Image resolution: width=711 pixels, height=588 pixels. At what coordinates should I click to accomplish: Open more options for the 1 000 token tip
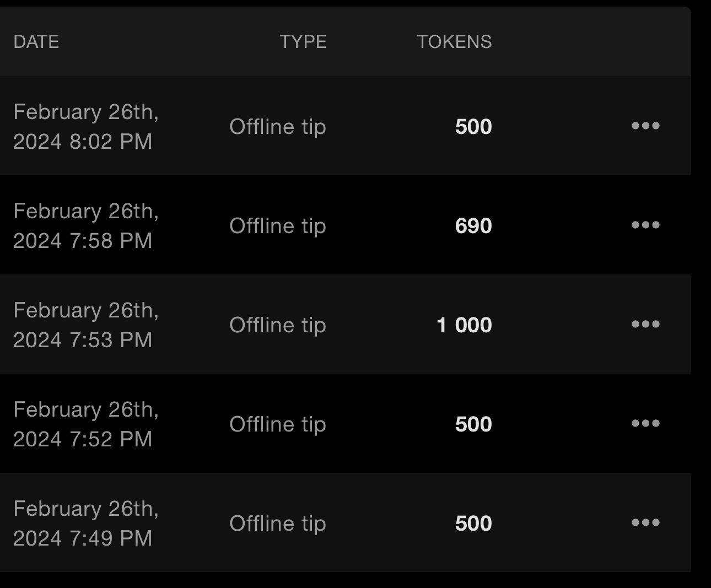point(645,325)
